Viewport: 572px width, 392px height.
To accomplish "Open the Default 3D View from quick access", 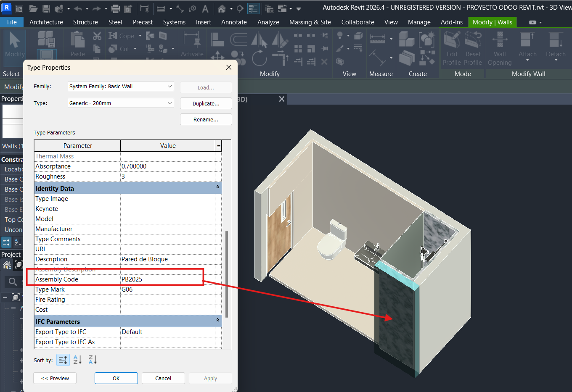I will tap(222, 8).
